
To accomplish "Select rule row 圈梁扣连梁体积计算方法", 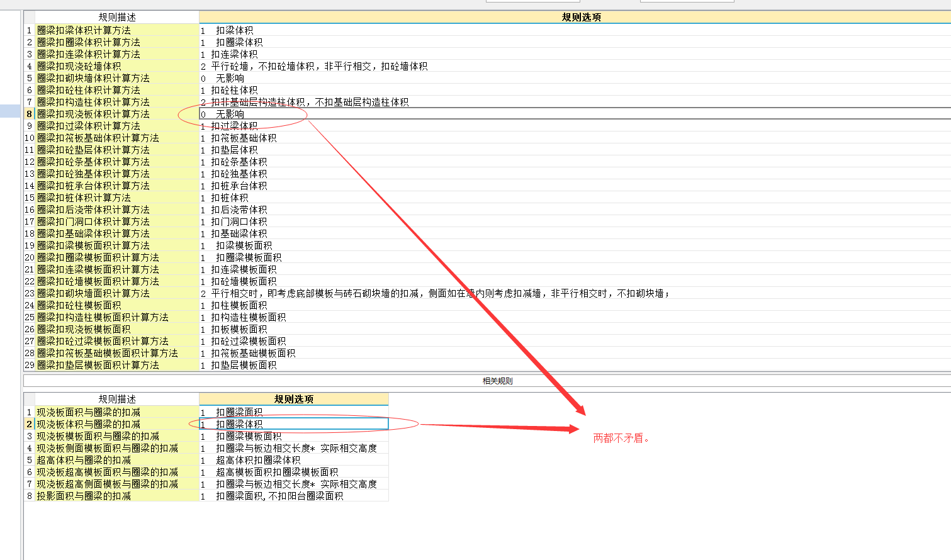I will click(117, 54).
